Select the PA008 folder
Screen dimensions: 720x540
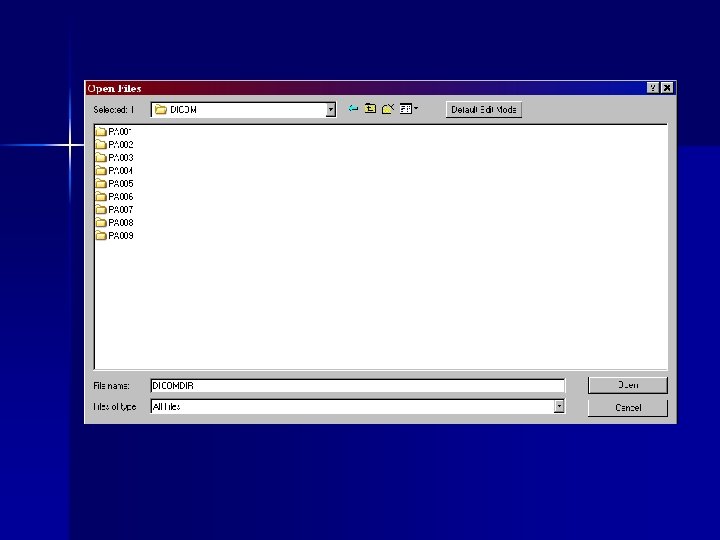coord(114,223)
